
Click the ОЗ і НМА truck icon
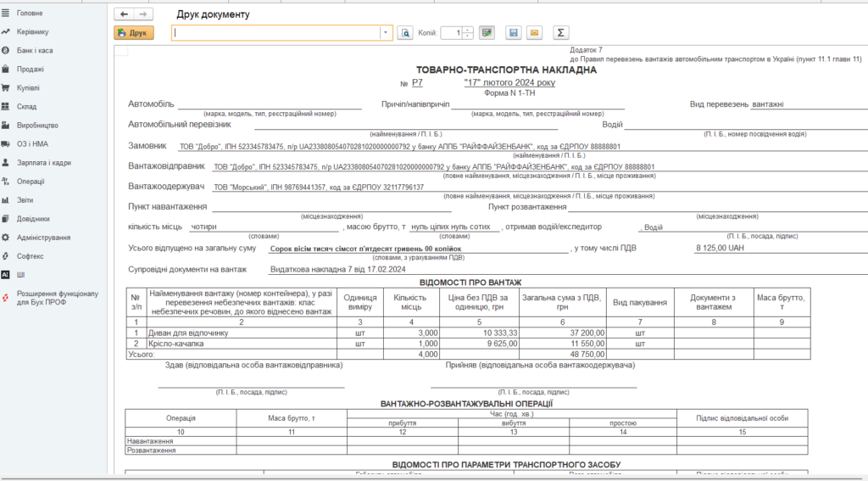6,144
